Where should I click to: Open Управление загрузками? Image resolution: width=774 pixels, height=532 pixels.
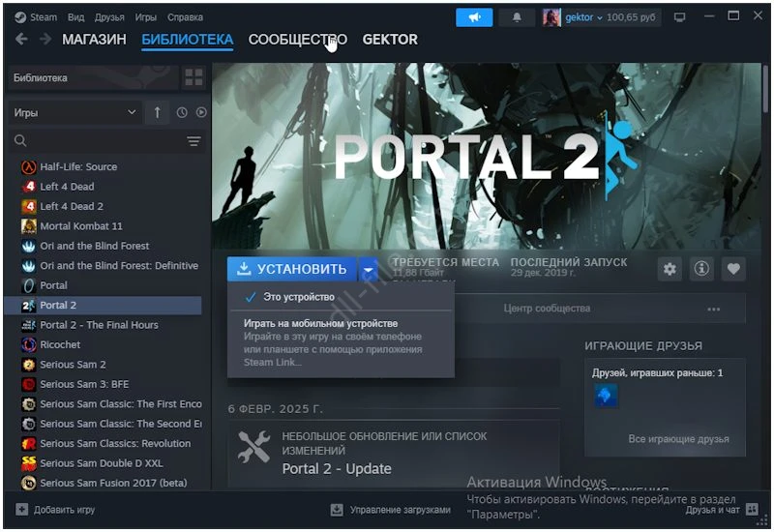(391, 510)
